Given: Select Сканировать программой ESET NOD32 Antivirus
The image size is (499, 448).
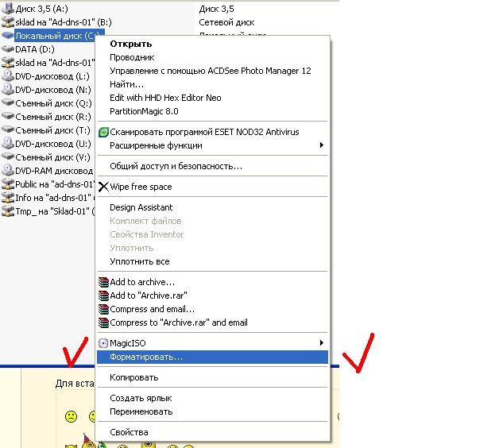Looking at the screenshot, I should click(212, 132).
